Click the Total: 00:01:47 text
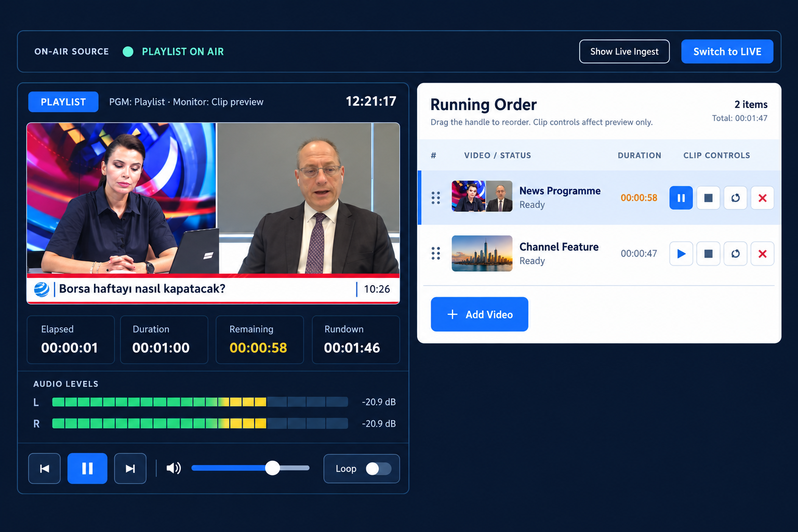The height and width of the screenshot is (532, 798). pos(739,118)
